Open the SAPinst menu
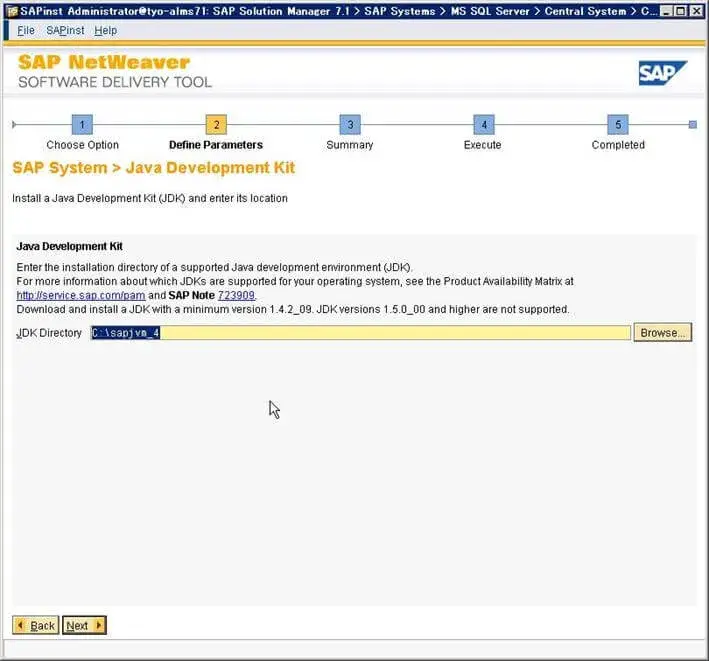Image resolution: width=709 pixels, height=661 pixels. click(x=65, y=30)
